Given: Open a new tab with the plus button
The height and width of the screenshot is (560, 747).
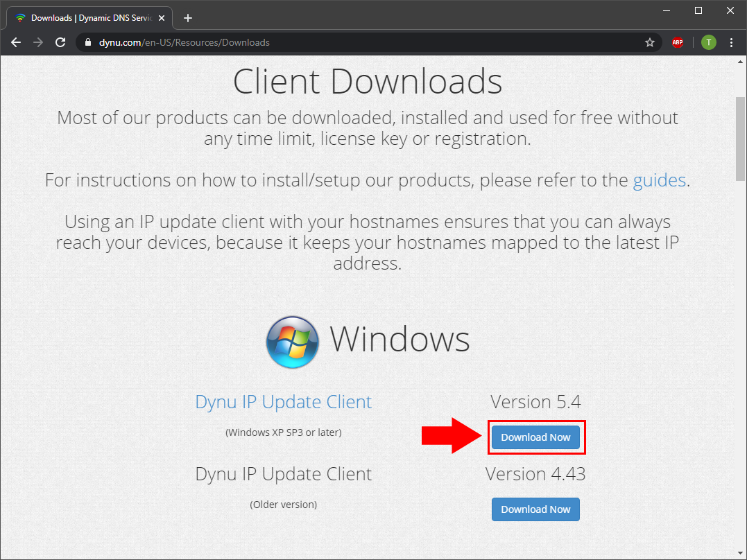Looking at the screenshot, I should [188, 18].
